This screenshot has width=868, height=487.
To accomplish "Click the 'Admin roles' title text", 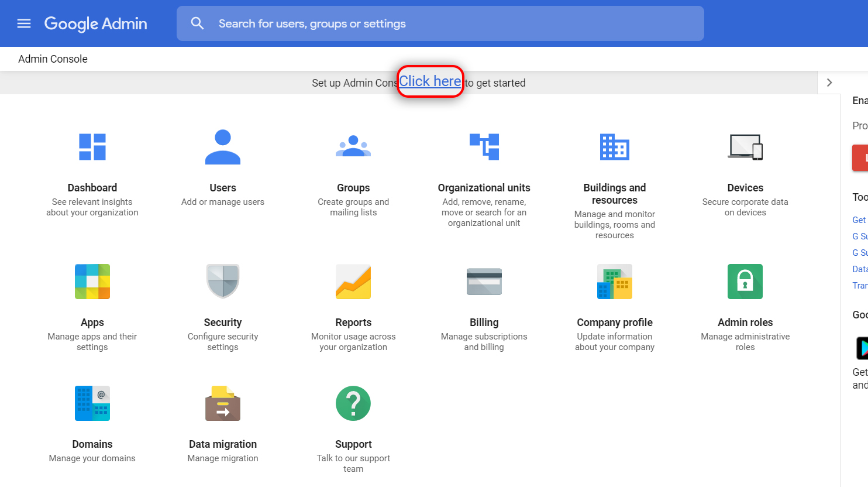I will pyautogui.click(x=745, y=323).
